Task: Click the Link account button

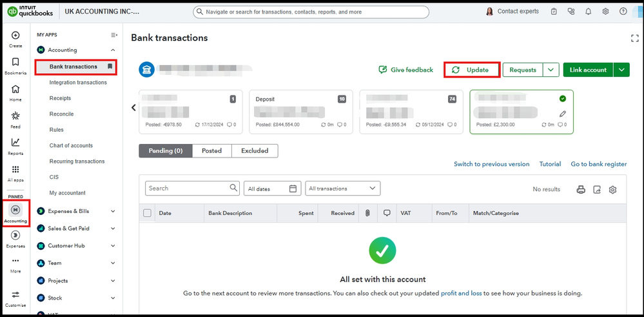Action: click(588, 70)
